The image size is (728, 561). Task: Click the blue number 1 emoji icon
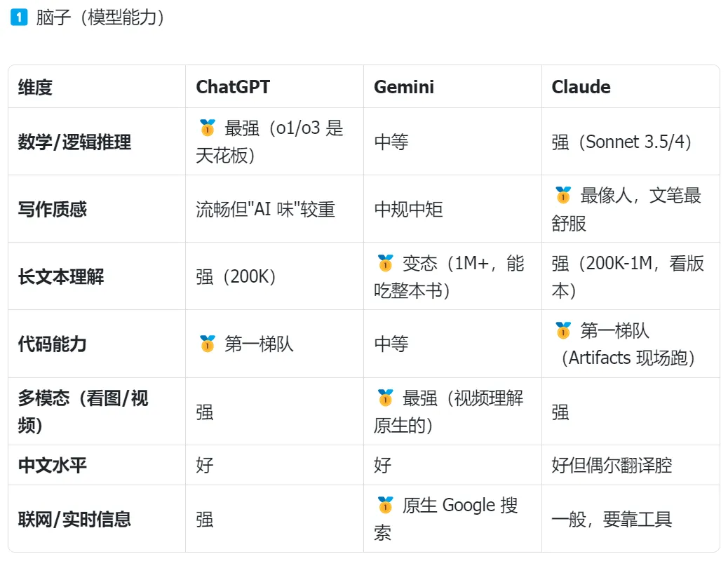[x=18, y=18]
